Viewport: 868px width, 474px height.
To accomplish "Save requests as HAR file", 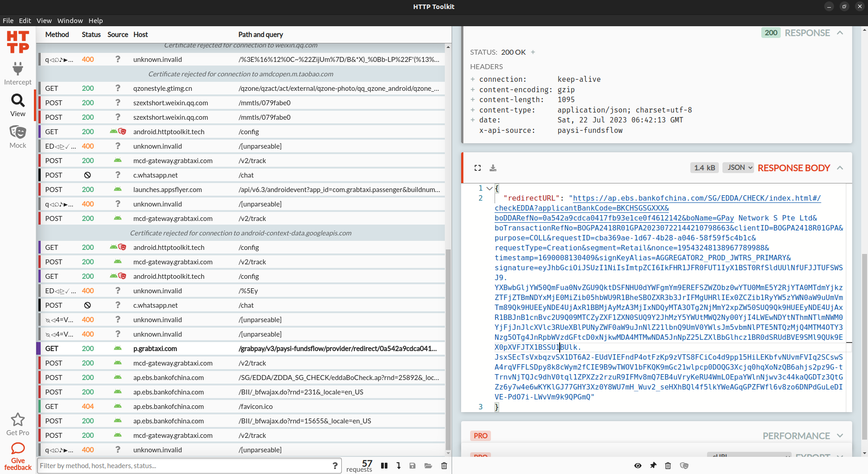I will coord(412,465).
